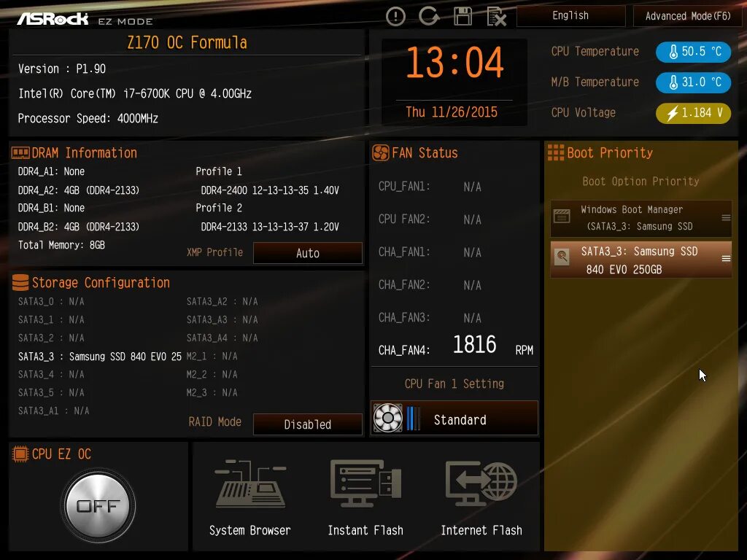Click the Boot Priority grid icon
This screenshot has height=560, width=747.
[555, 152]
